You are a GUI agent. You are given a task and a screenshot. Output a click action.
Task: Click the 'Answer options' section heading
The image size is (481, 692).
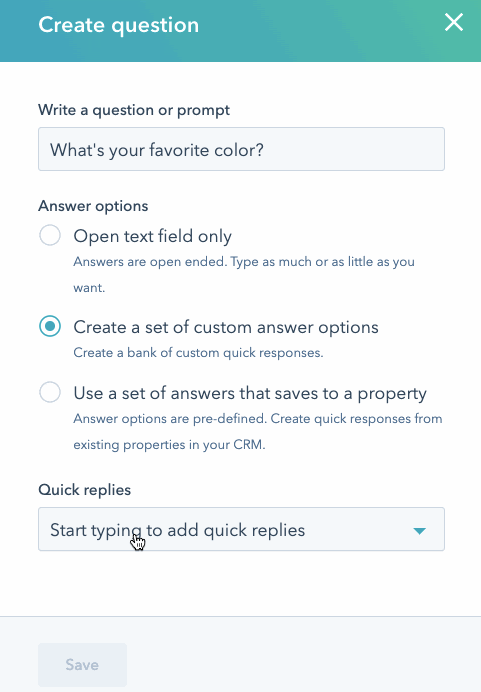tap(93, 206)
